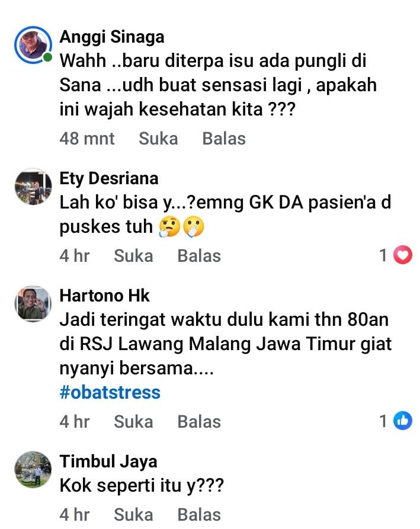Like Ety Desriana's comment with Suka
The height and width of the screenshot is (529, 420).
[x=134, y=255]
